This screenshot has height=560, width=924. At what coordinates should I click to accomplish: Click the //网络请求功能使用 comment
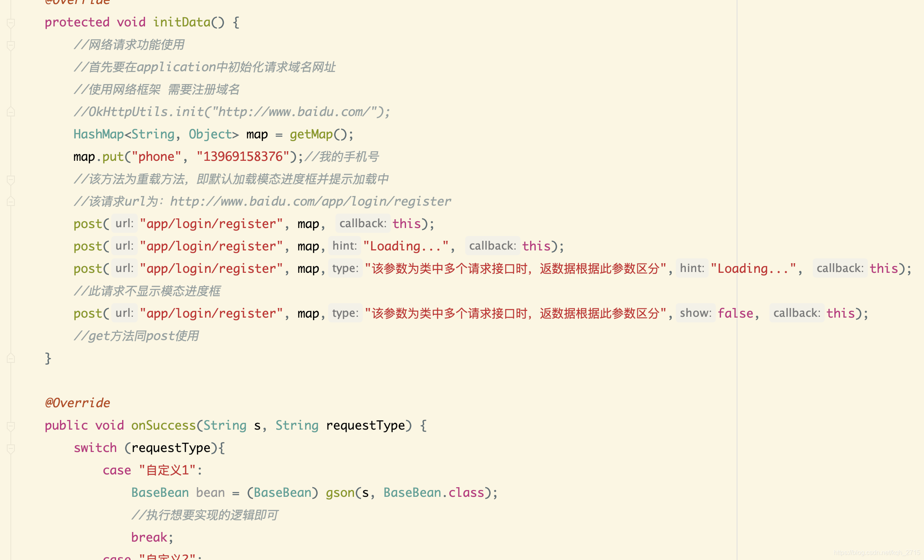click(x=129, y=44)
